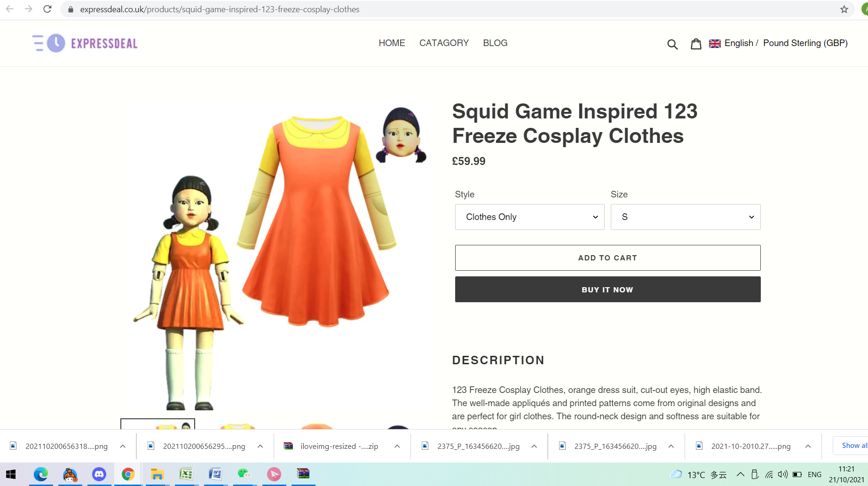This screenshot has width=868, height=486.
Task: Reload the current page
Action: [47, 9]
